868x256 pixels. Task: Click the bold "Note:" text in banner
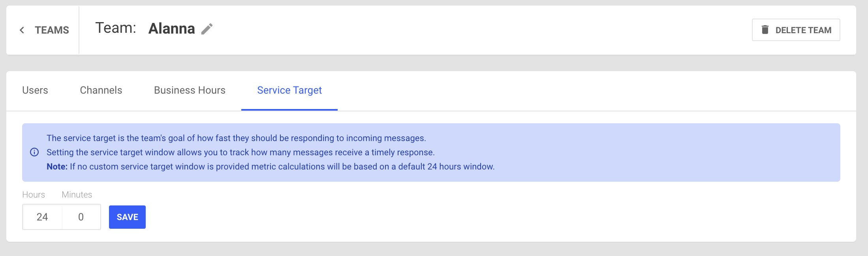click(x=57, y=167)
